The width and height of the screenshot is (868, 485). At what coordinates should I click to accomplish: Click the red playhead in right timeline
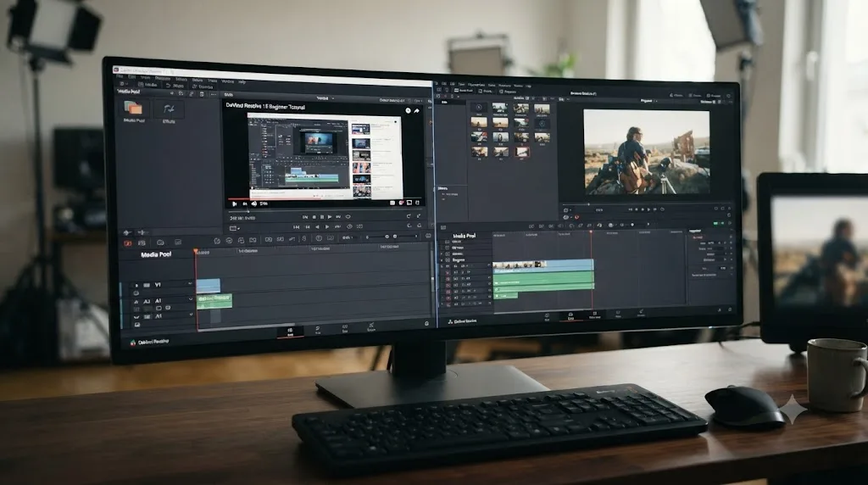(591, 233)
